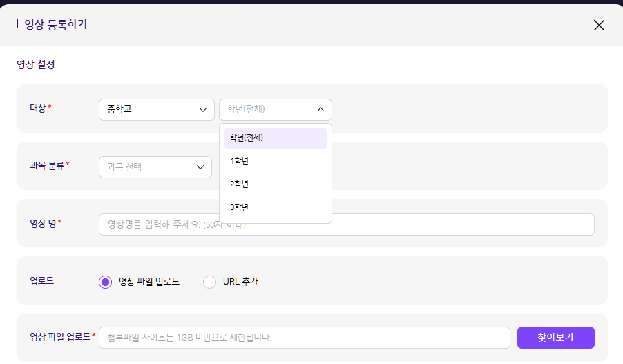Pick the highlighted 학년(전체) list option
The width and height of the screenshot is (623, 364).
[275, 137]
